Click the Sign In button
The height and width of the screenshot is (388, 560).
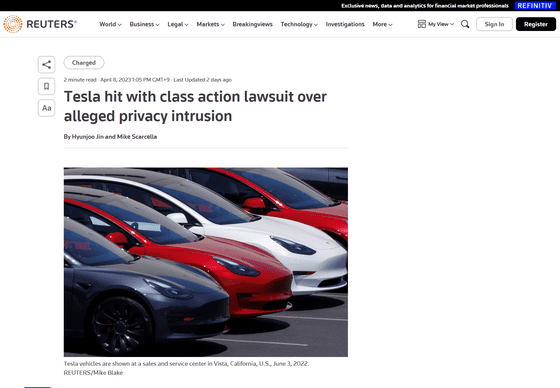click(x=494, y=24)
